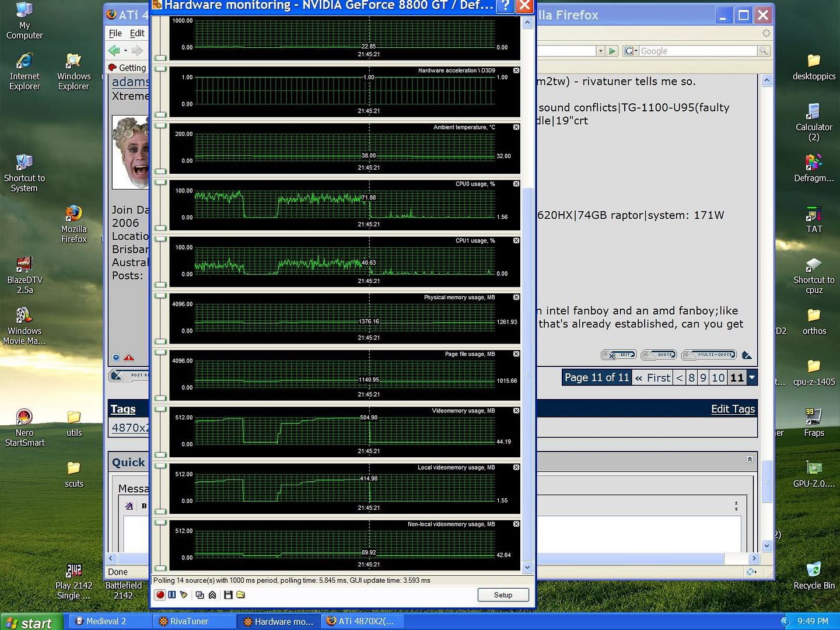
Task: Select the orthos folder desktop icon
Action: (814, 321)
